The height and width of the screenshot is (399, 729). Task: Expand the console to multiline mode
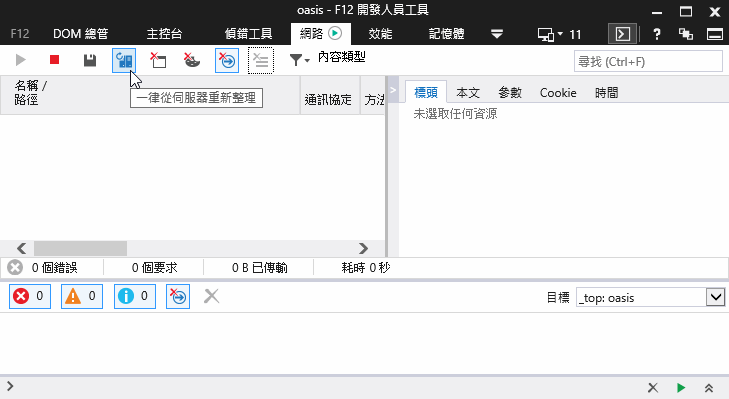point(709,387)
